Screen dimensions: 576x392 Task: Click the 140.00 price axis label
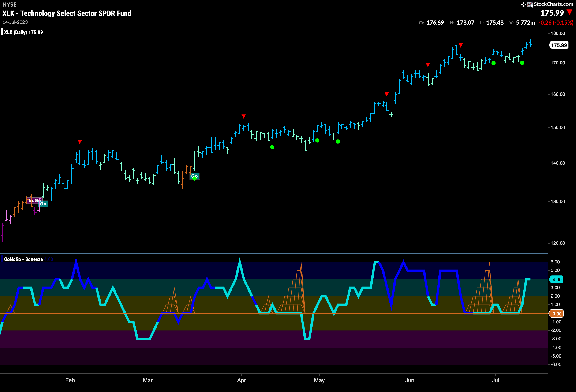click(x=558, y=163)
